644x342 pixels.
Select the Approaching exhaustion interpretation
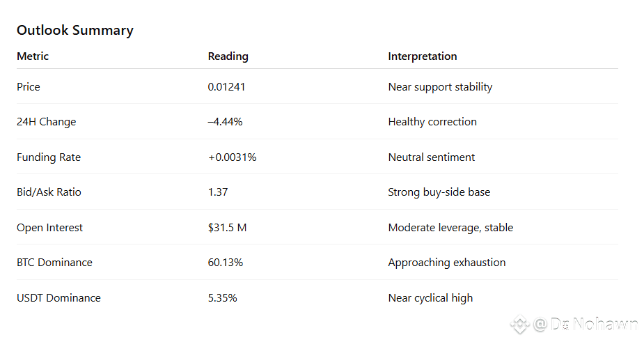click(446, 263)
